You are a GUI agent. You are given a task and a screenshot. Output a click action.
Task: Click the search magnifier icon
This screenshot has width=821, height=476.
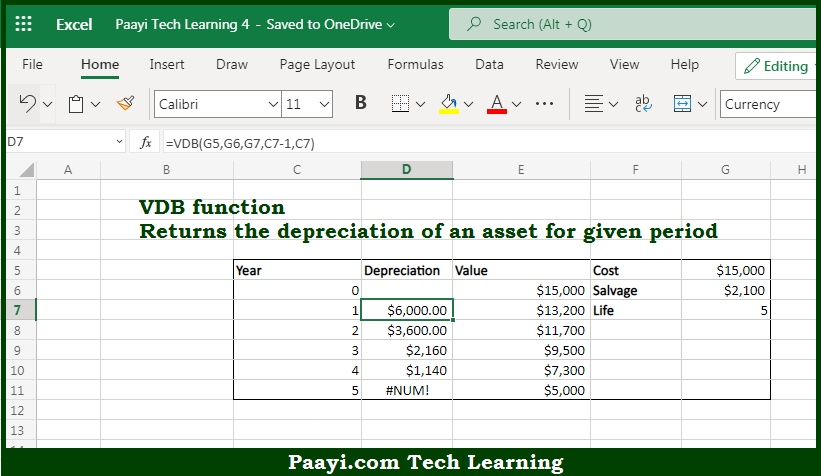point(474,24)
